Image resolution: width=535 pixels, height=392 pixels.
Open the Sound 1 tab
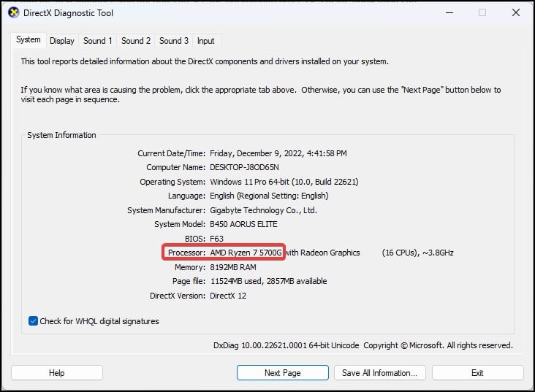98,41
